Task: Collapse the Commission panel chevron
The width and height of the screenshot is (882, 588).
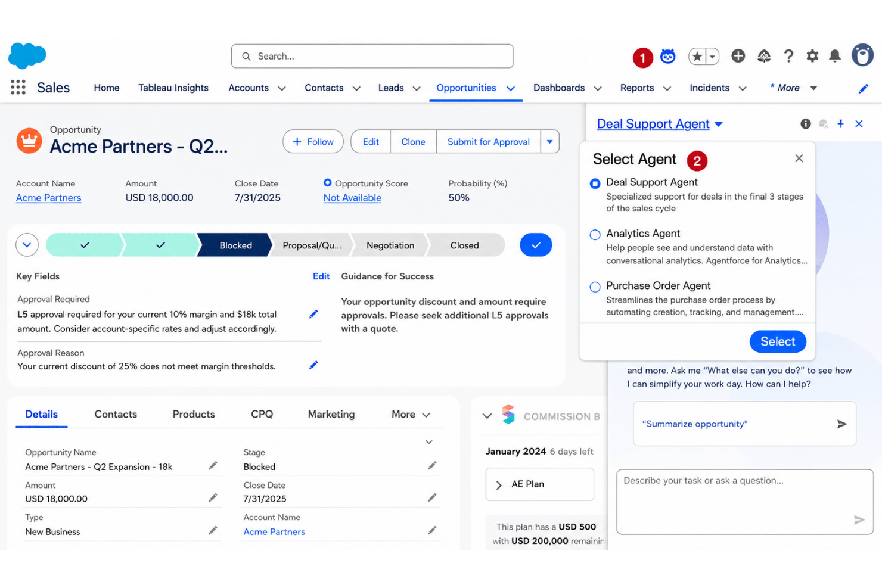Action: [x=487, y=416]
